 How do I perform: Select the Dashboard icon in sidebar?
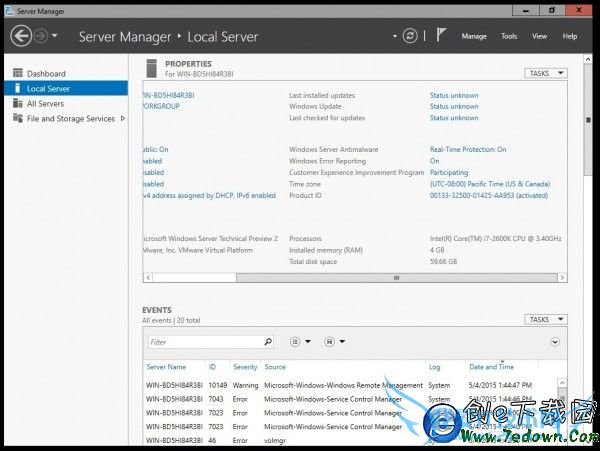[x=18, y=74]
